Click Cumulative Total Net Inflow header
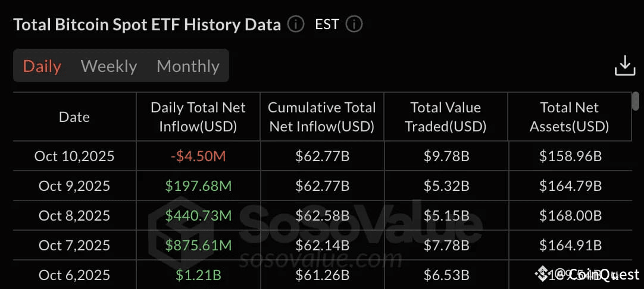Screen dimensions: 644x289 [x=322, y=117]
